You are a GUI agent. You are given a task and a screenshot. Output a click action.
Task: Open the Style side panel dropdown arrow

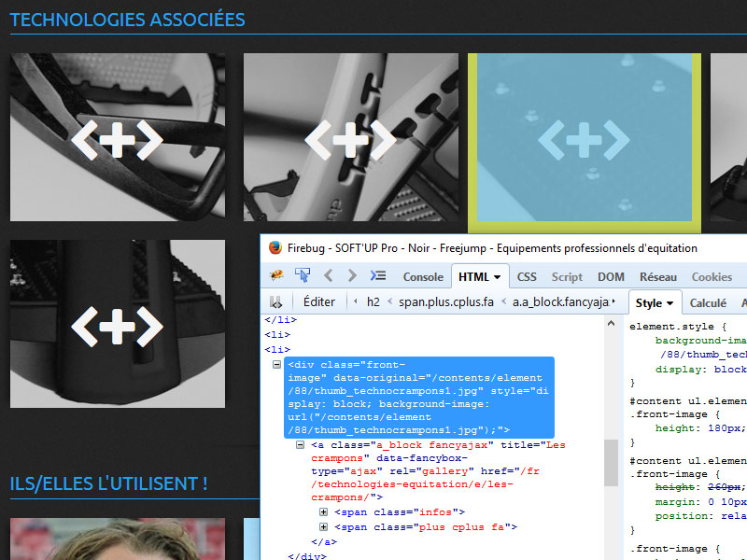click(x=669, y=303)
